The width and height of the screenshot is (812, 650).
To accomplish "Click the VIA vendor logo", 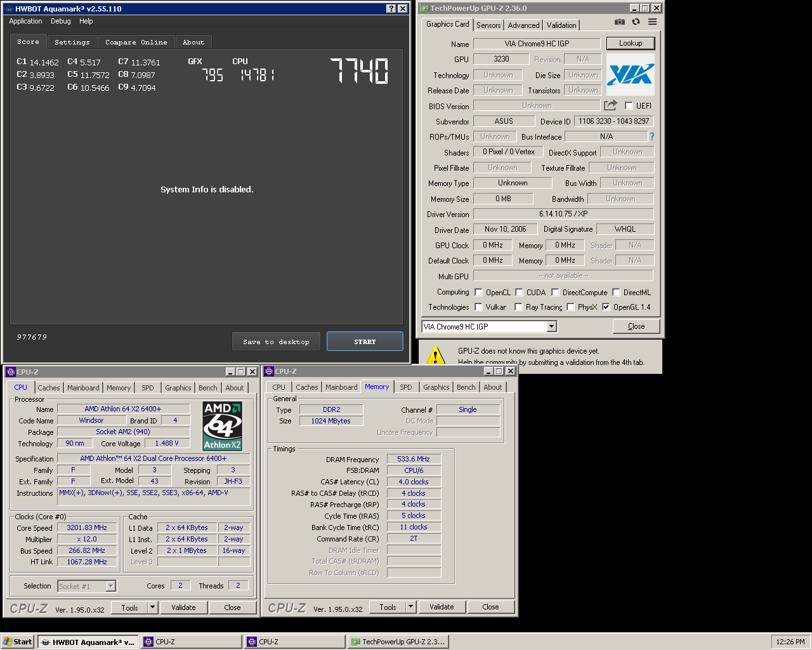I will click(630, 76).
